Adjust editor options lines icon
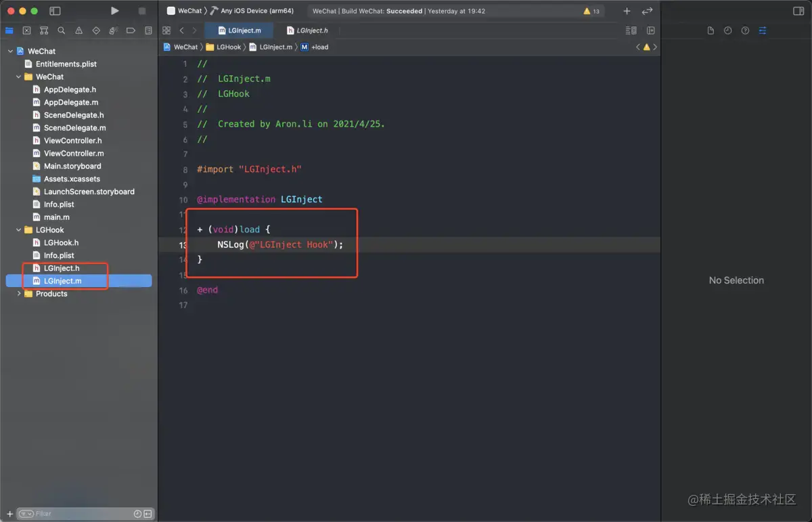The height and width of the screenshot is (522, 812). 631,30
